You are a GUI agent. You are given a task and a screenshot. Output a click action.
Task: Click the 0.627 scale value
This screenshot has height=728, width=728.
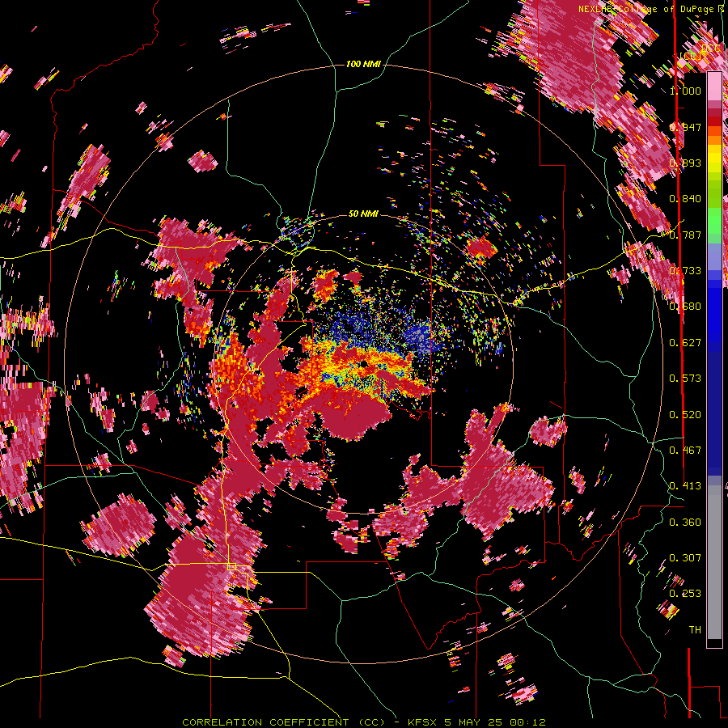[x=685, y=343]
